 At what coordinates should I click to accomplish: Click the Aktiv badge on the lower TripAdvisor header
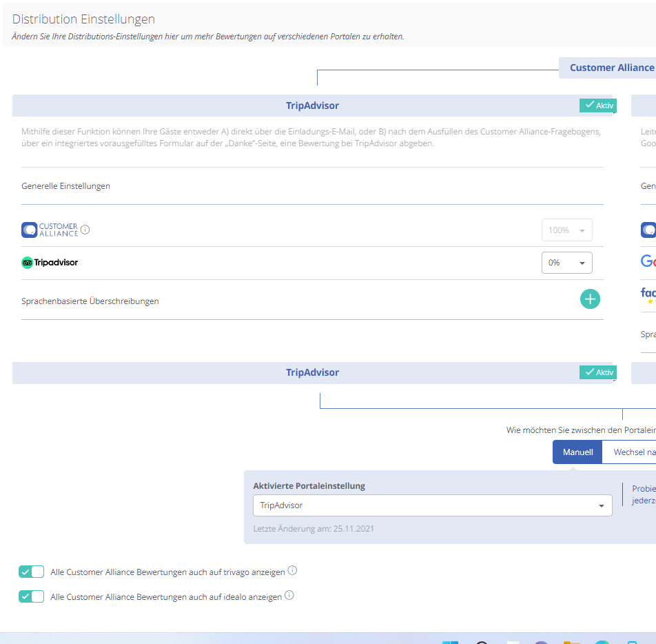click(x=598, y=372)
